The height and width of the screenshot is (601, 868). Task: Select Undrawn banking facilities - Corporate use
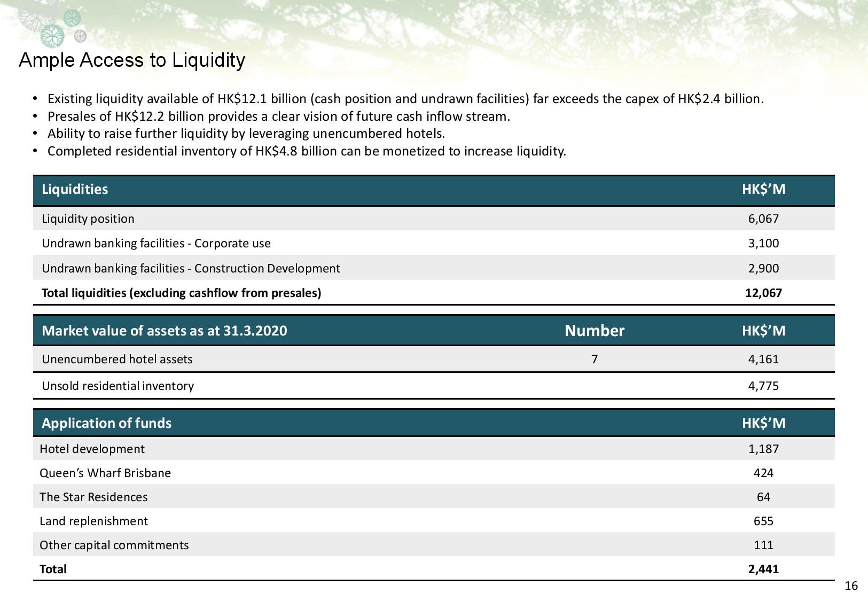(156, 243)
